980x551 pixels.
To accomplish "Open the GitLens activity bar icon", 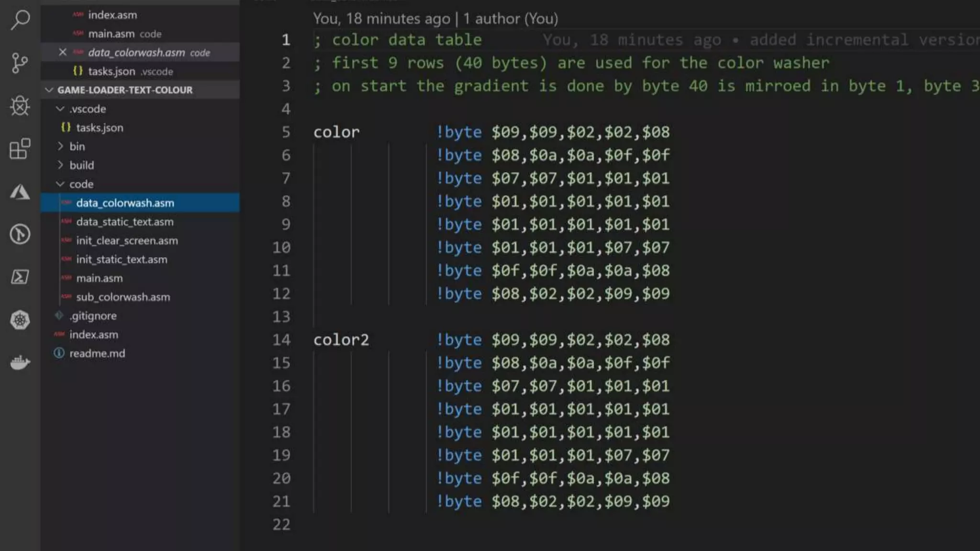I will tap(20, 234).
